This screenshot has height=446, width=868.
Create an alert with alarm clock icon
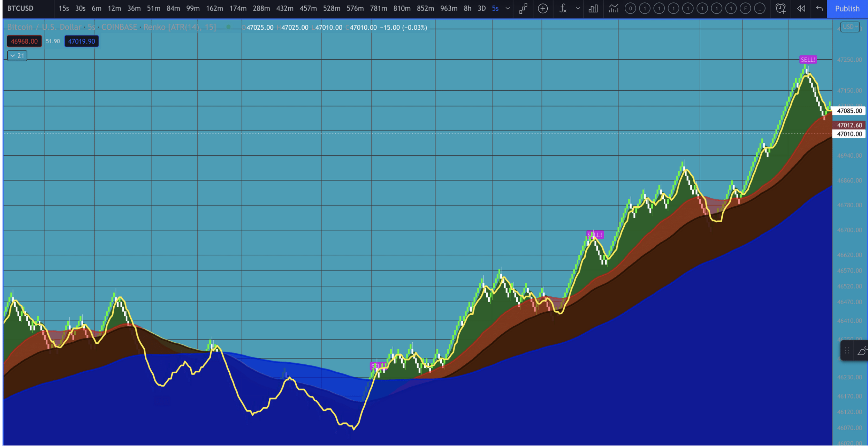pyautogui.click(x=781, y=8)
